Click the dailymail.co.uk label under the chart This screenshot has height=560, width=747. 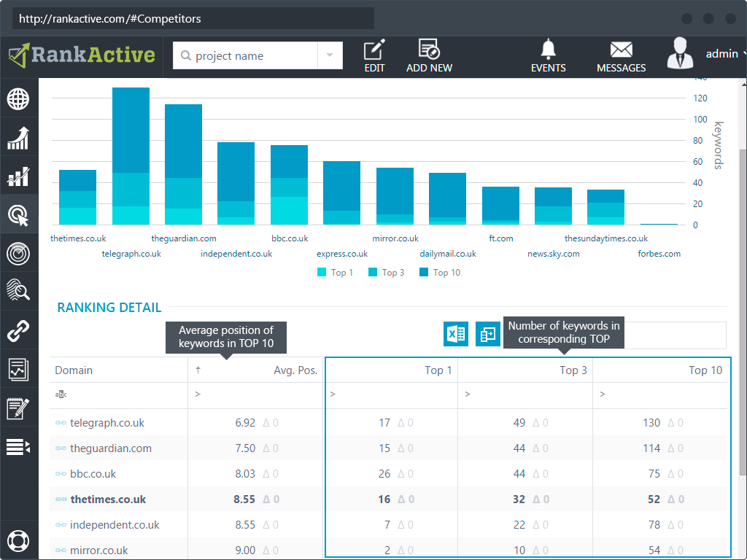click(448, 254)
